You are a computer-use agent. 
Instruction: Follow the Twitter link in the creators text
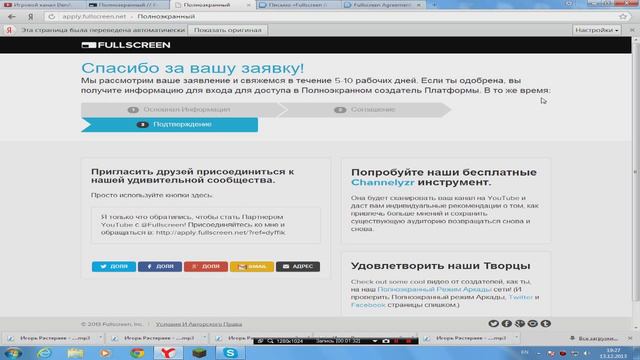[520, 297]
